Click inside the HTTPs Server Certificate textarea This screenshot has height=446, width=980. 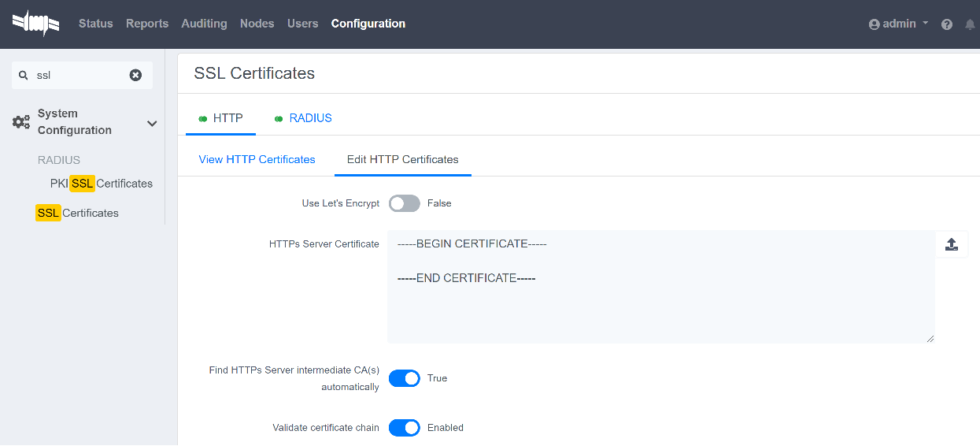[x=660, y=307]
